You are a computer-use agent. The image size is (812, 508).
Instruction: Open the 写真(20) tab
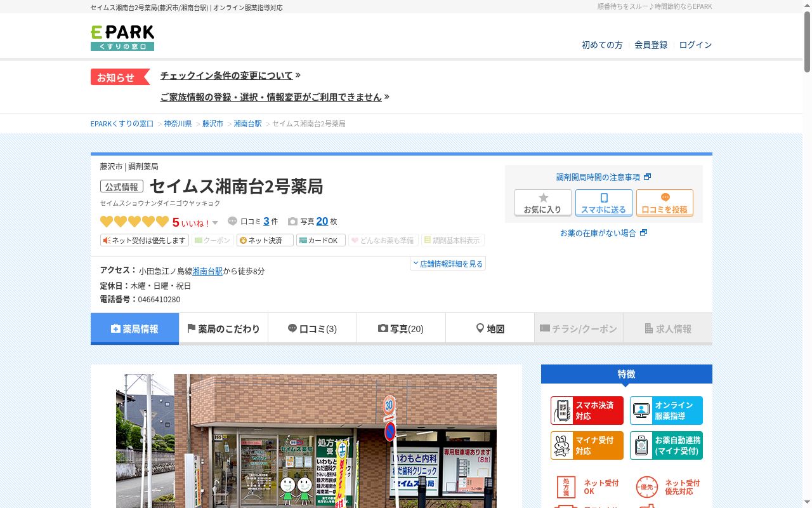pyautogui.click(x=401, y=329)
